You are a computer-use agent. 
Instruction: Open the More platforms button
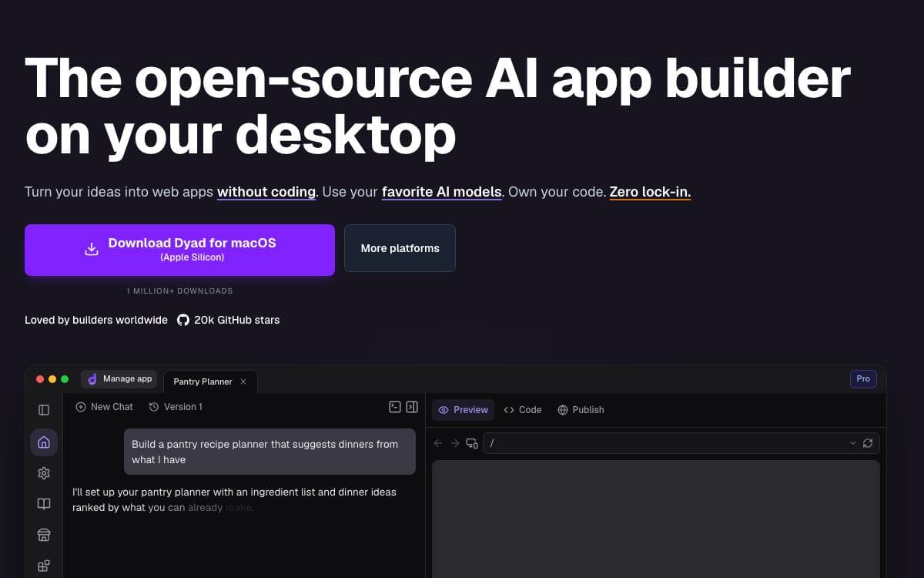(x=400, y=248)
